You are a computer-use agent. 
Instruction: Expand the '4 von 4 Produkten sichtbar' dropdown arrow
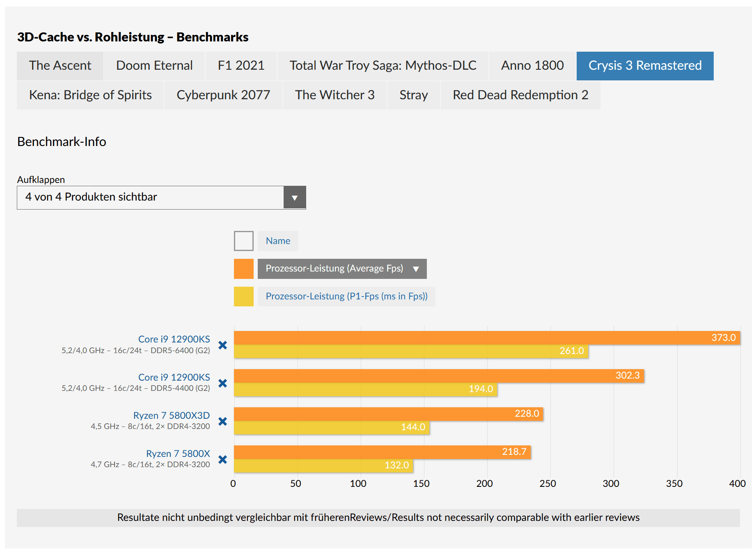point(295,198)
